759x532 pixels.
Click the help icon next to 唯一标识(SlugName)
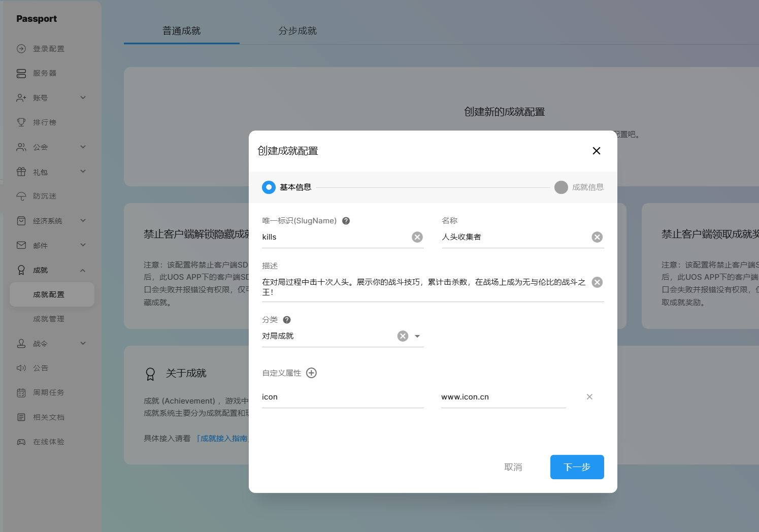pos(346,221)
